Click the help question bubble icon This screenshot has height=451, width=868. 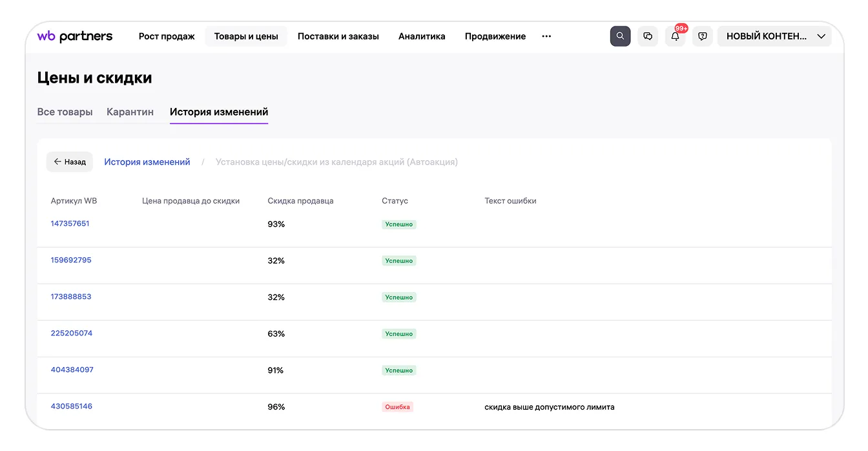coord(703,36)
